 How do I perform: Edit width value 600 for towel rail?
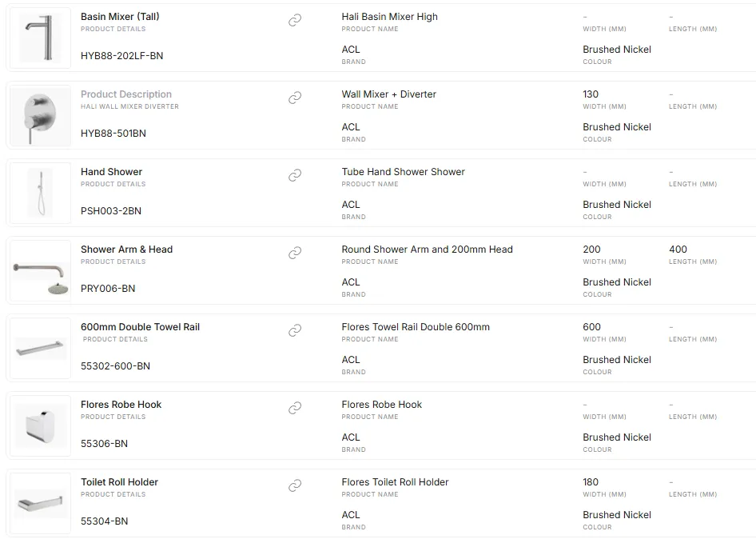pos(591,327)
